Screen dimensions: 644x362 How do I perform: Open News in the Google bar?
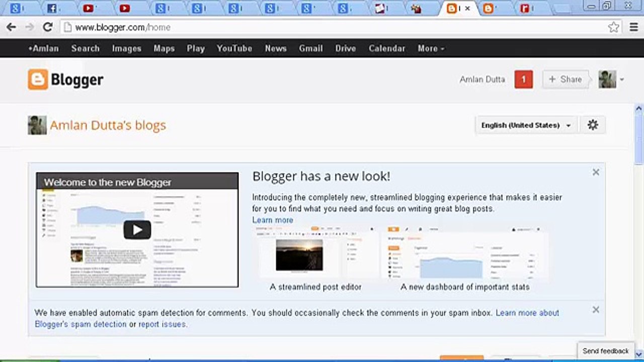[276, 48]
